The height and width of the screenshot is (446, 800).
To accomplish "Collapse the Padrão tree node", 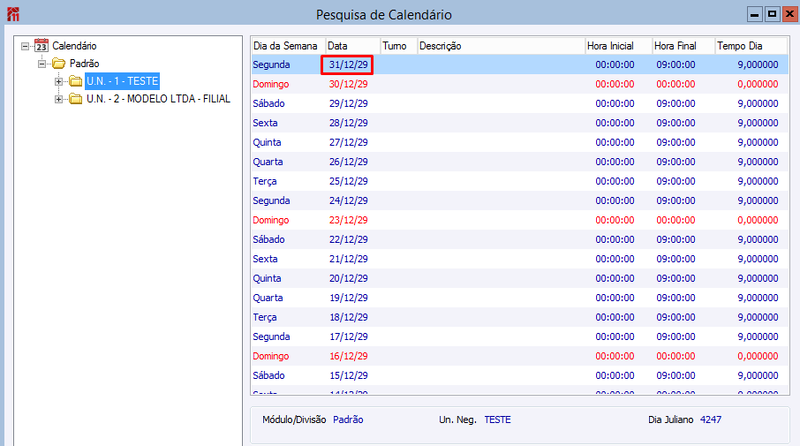I will point(42,64).
